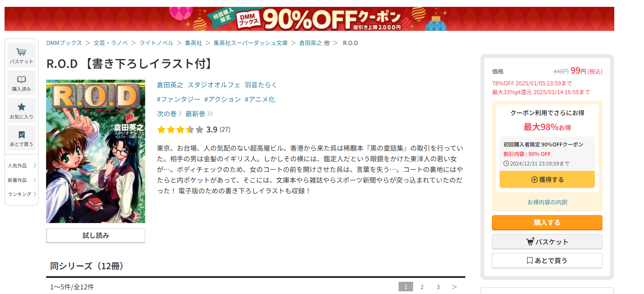Click the 試し読み preview button
This screenshot has height=294, width=644.
click(x=96, y=236)
